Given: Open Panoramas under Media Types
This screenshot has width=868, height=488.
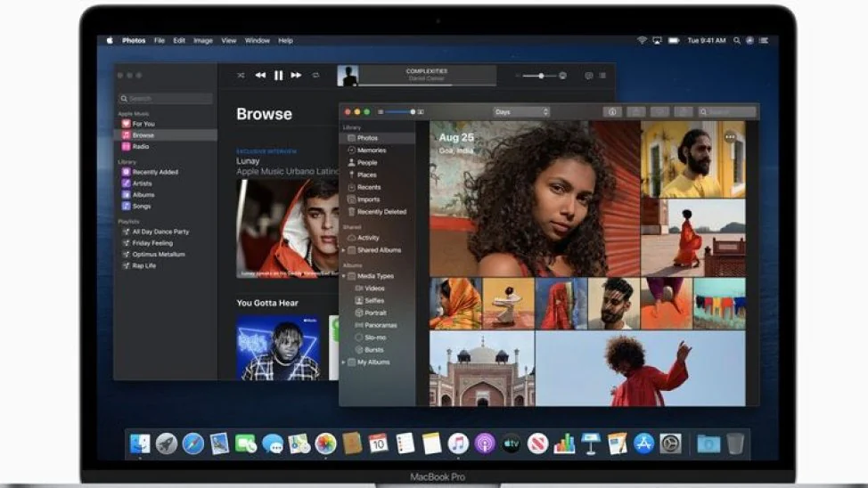Looking at the screenshot, I should coord(377,325).
